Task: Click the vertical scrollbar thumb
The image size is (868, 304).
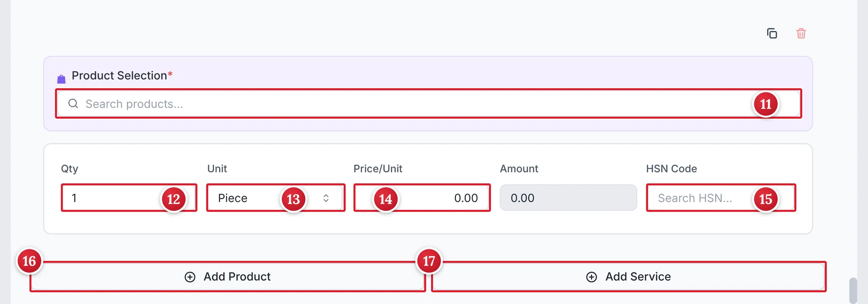Action: (853, 291)
